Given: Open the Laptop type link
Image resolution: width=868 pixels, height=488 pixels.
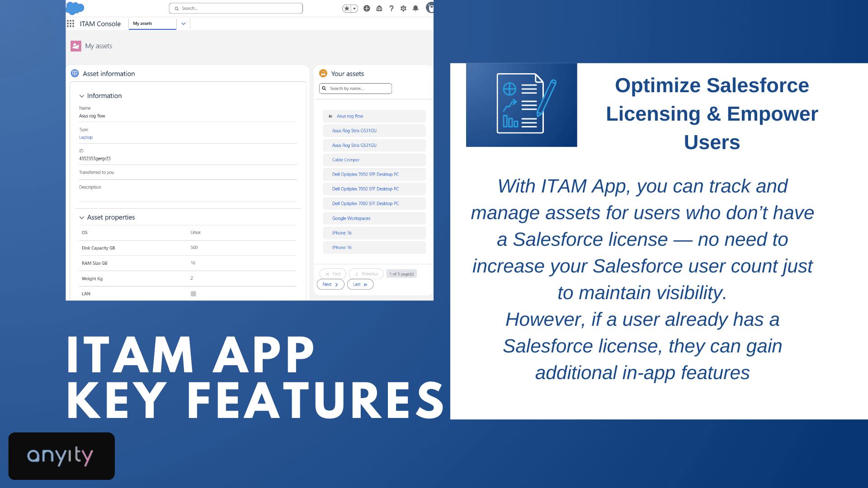Looking at the screenshot, I should point(86,137).
